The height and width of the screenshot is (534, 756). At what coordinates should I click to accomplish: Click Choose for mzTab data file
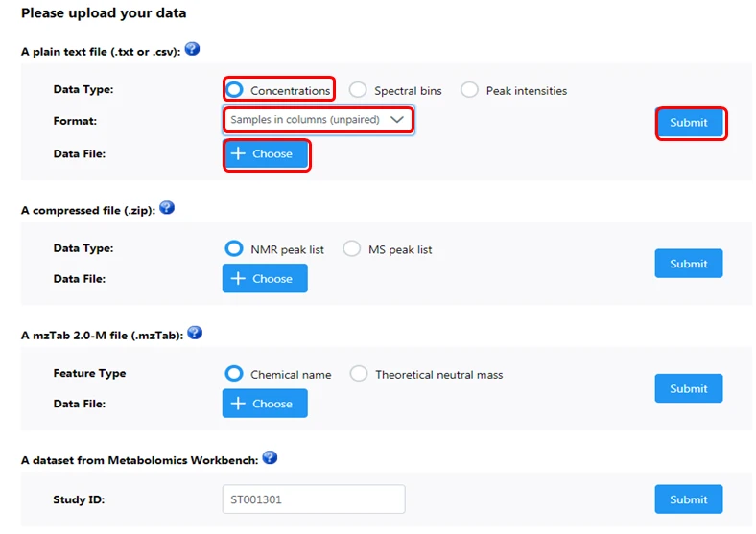265,404
